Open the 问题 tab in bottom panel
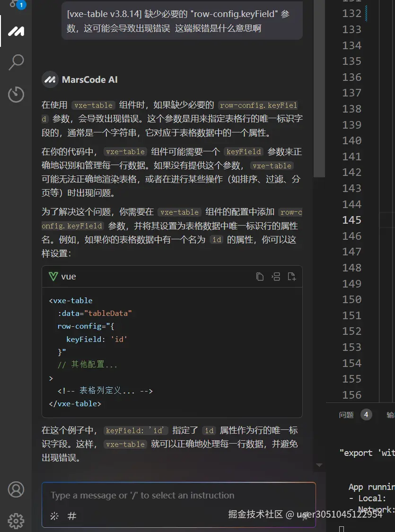Viewport: 395px width, 532px height. 346,415
